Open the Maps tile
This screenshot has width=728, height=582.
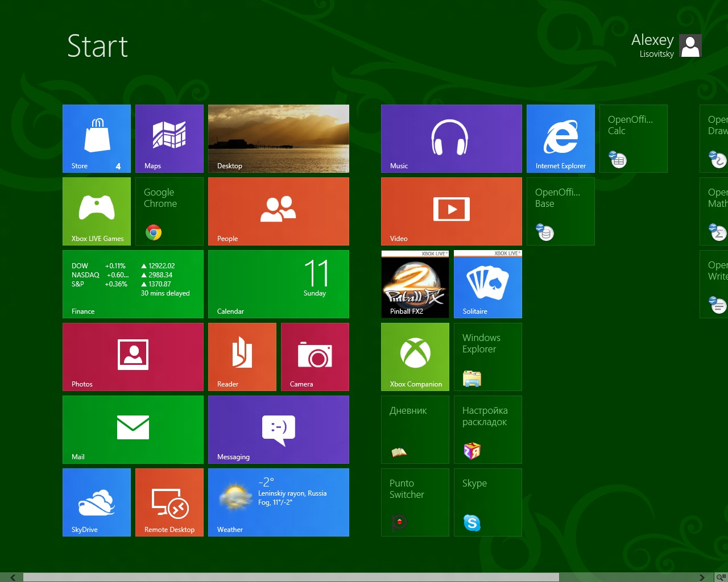169,139
